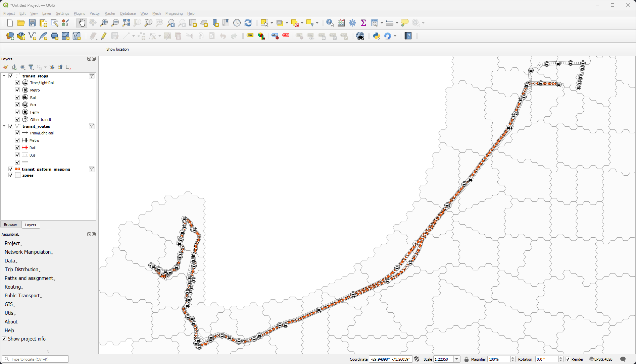
Task: Click the Identify Features tool
Action: pyautogui.click(x=329, y=22)
